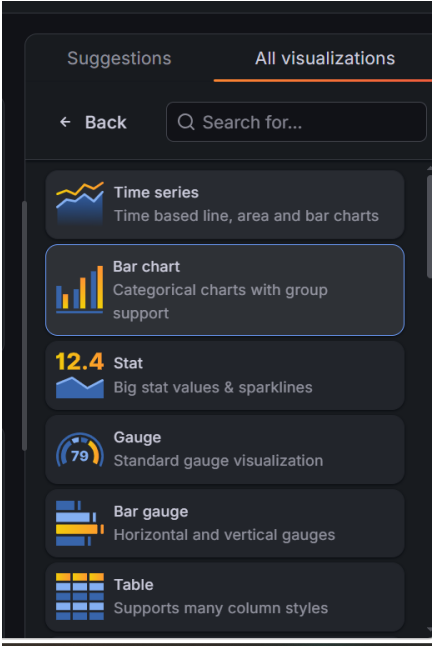Screen dimensions: 435x646
Task: Click the visualization list scrollbar thumb
Action: pyautogui.click(x=429, y=227)
